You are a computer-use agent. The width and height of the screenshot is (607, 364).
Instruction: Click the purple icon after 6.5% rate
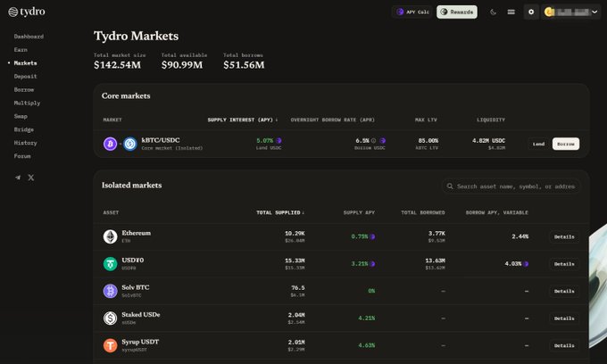tap(382, 140)
